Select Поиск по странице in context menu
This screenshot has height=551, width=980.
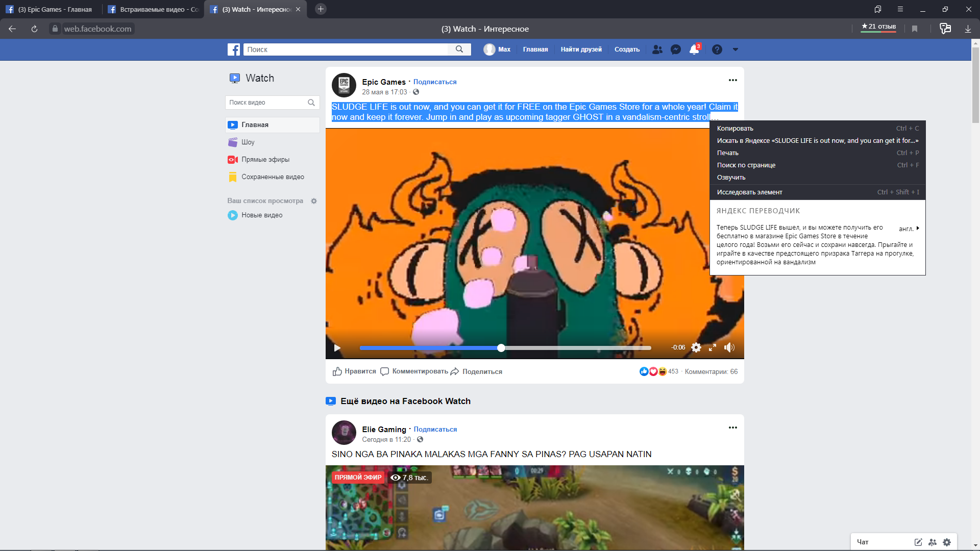tap(818, 165)
